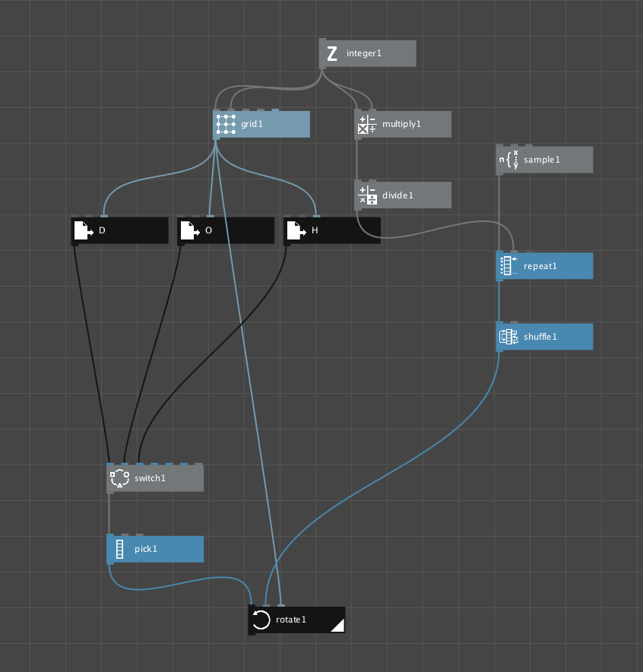This screenshot has width=643, height=672.
Task: Select the rotate1 node label
Action: [291, 620]
